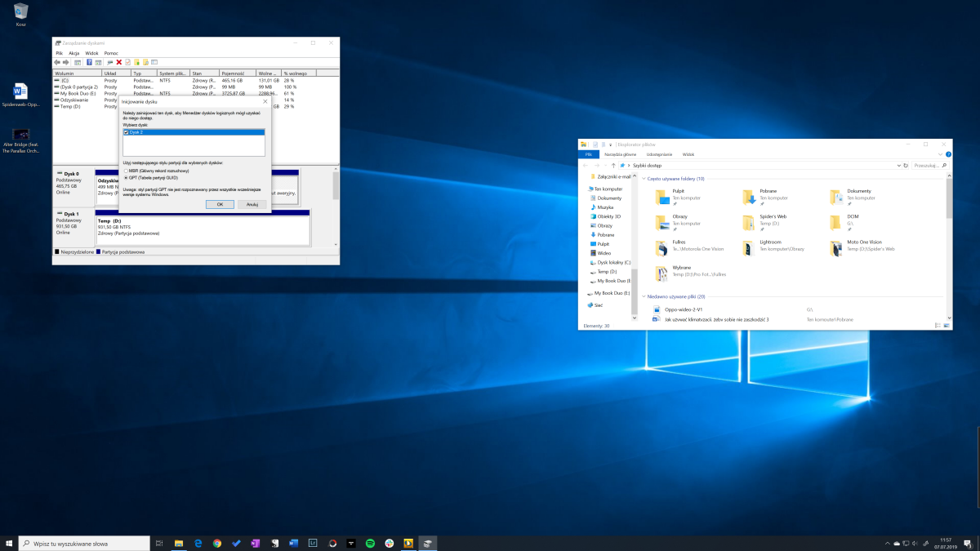
Task: Click the taskbar search field
Action: tap(85, 543)
